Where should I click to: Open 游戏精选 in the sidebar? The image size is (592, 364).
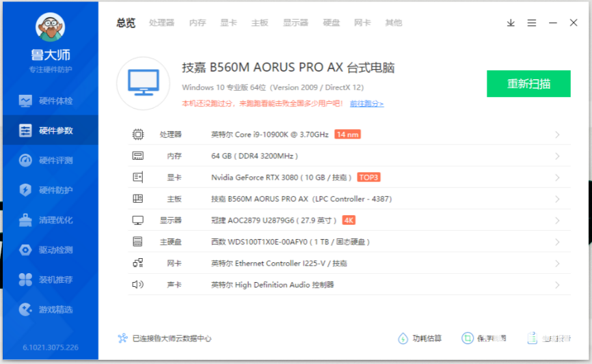click(49, 309)
